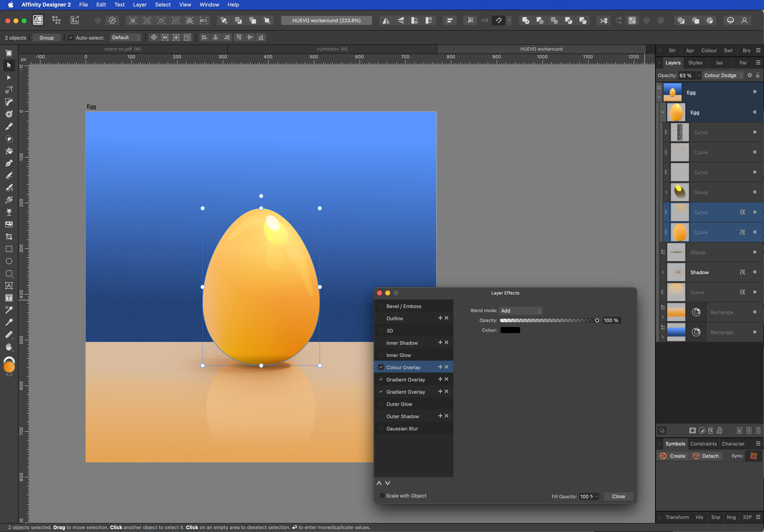Select the Artistic Text tool

point(9,285)
